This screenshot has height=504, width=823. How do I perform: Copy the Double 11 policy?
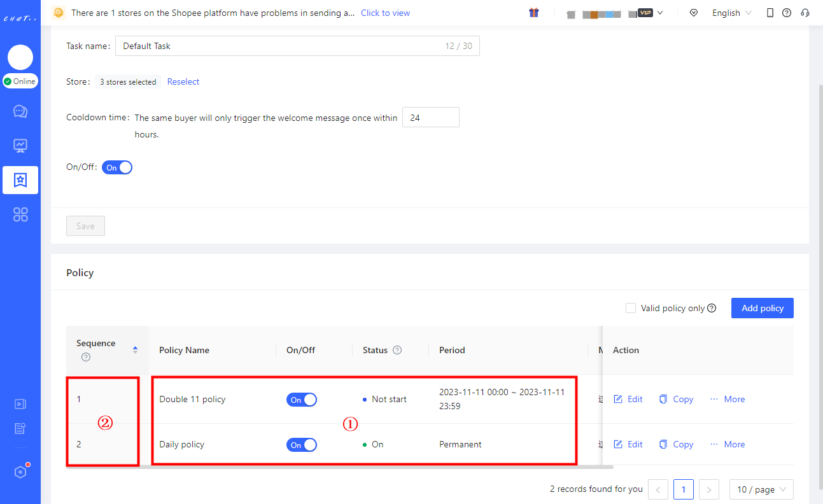pyautogui.click(x=676, y=399)
